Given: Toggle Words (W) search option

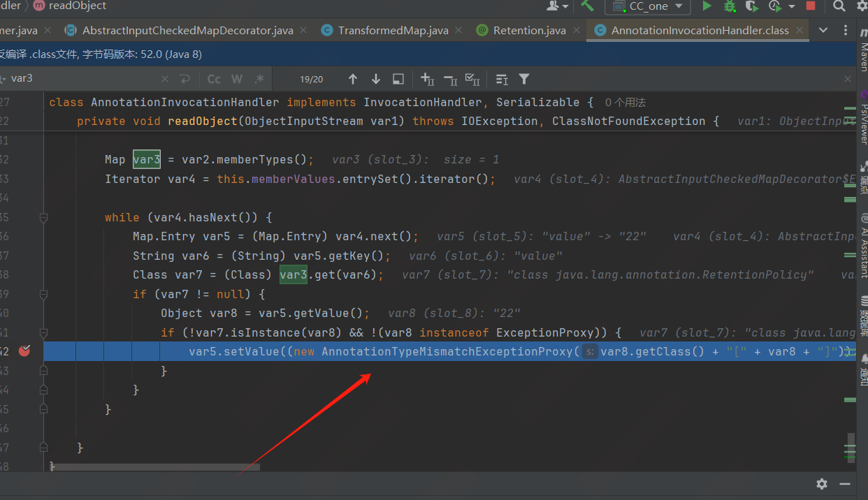Looking at the screenshot, I should click(x=237, y=79).
